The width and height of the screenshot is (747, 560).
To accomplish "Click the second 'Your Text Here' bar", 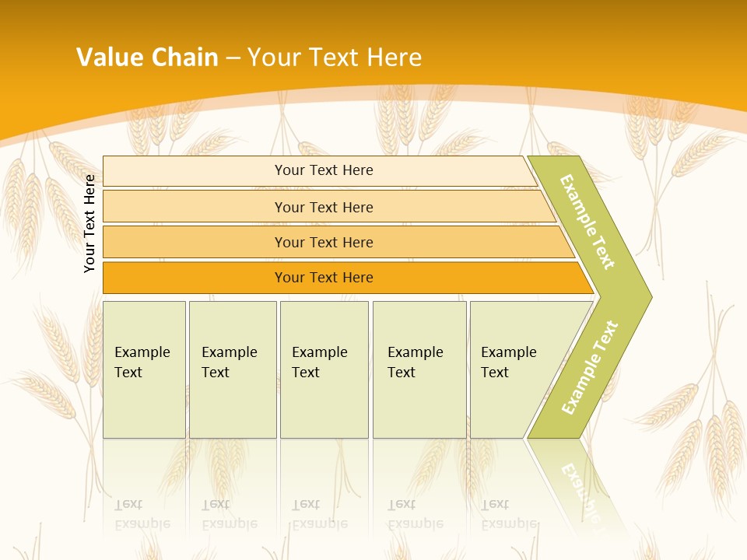I will click(x=323, y=207).
